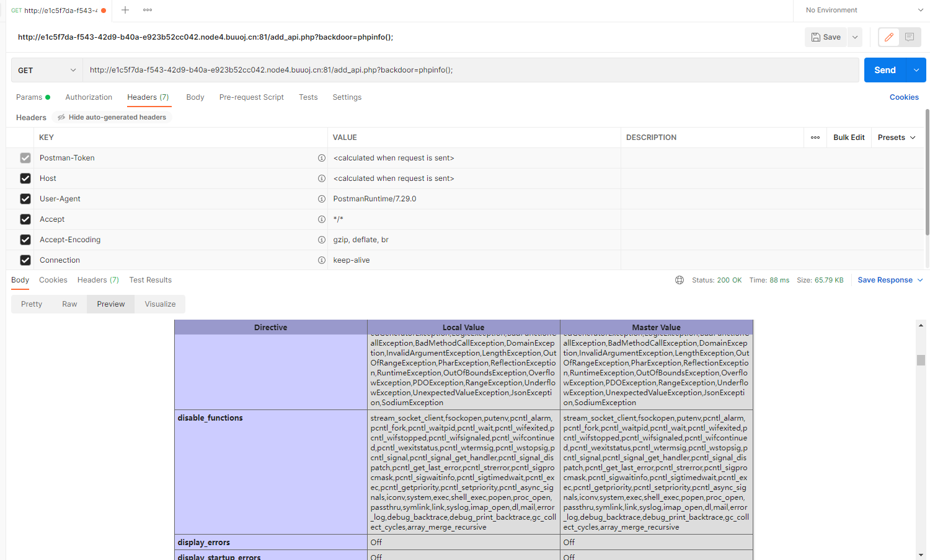Select the response Body tab
This screenshot has height=560, width=930.
click(x=20, y=280)
